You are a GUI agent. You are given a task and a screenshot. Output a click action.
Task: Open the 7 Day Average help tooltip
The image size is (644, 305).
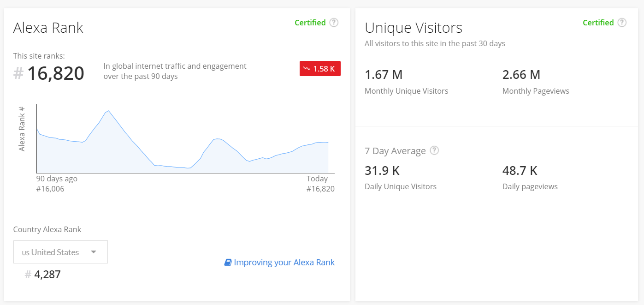click(x=434, y=150)
